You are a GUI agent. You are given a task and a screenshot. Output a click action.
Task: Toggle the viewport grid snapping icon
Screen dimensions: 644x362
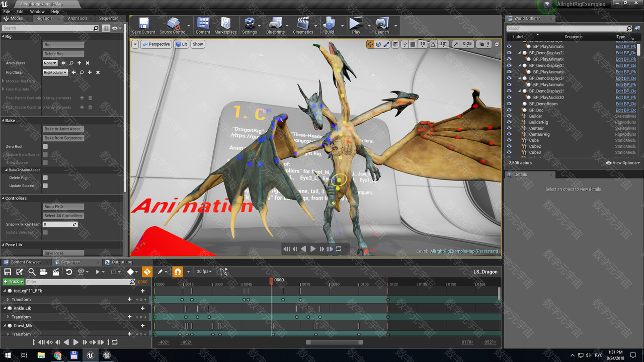[413, 44]
